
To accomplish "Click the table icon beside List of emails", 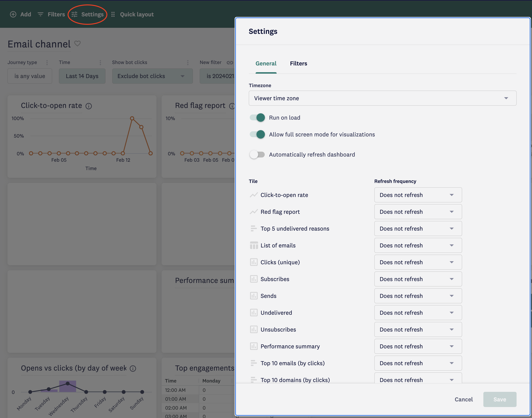I will (254, 245).
